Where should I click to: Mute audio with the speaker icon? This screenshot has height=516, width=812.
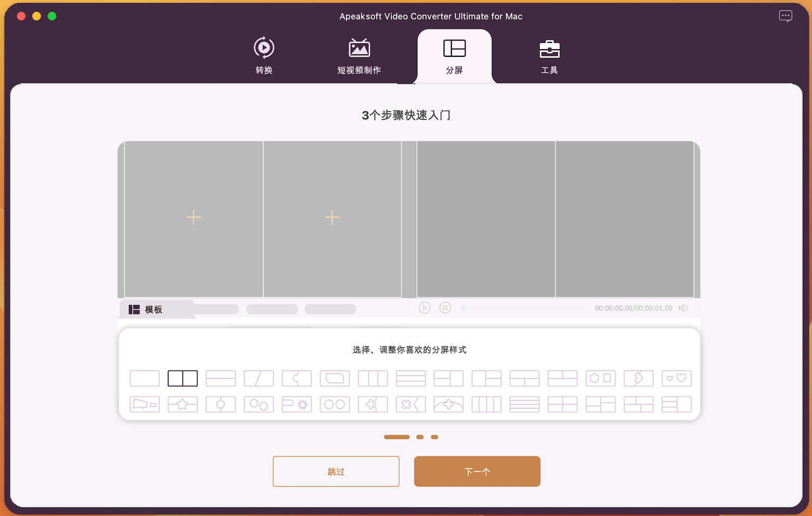tap(683, 308)
